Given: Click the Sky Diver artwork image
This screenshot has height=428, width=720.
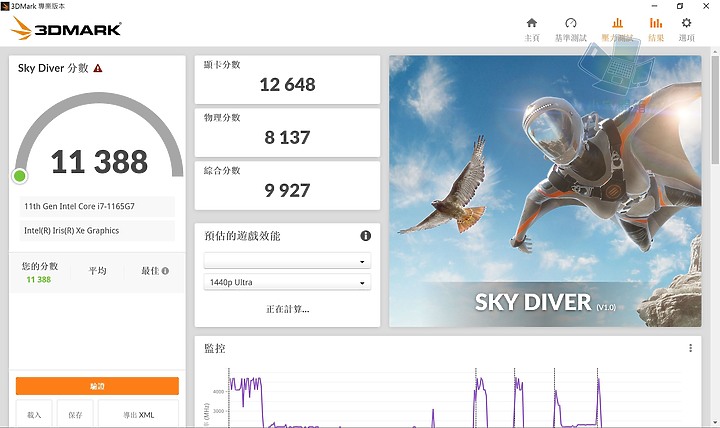Looking at the screenshot, I should tap(545, 191).
